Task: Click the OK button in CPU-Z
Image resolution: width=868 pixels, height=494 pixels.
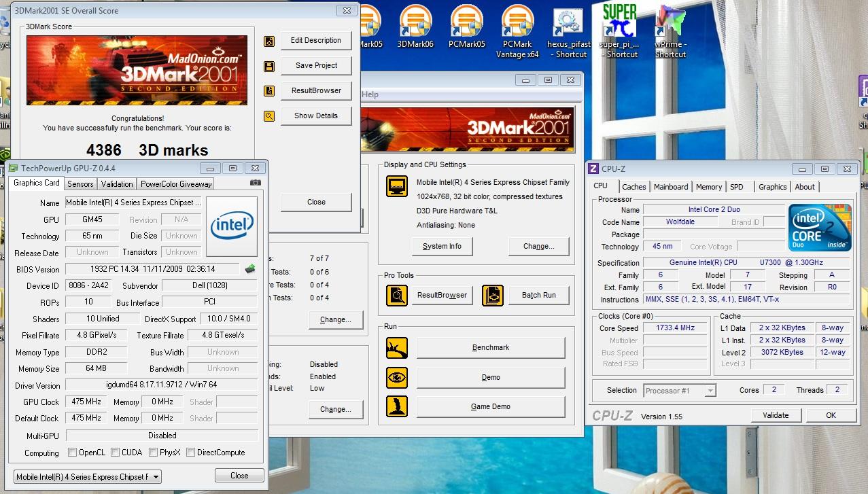Action: click(x=831, y=415)
